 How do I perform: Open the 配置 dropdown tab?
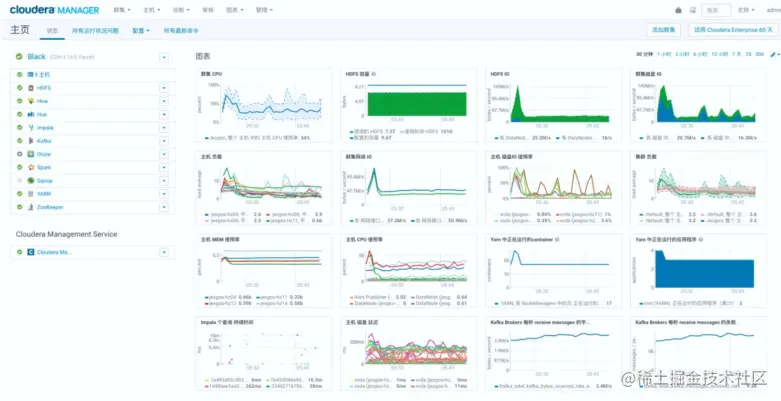click(141, 30)
